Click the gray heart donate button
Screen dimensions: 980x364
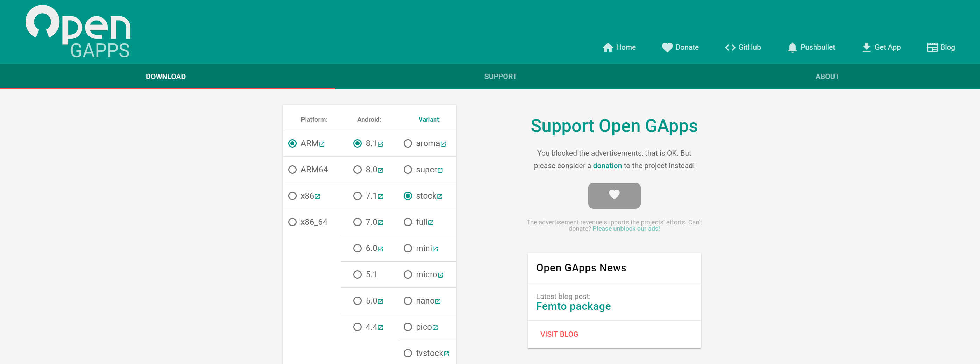coord(614,195)
